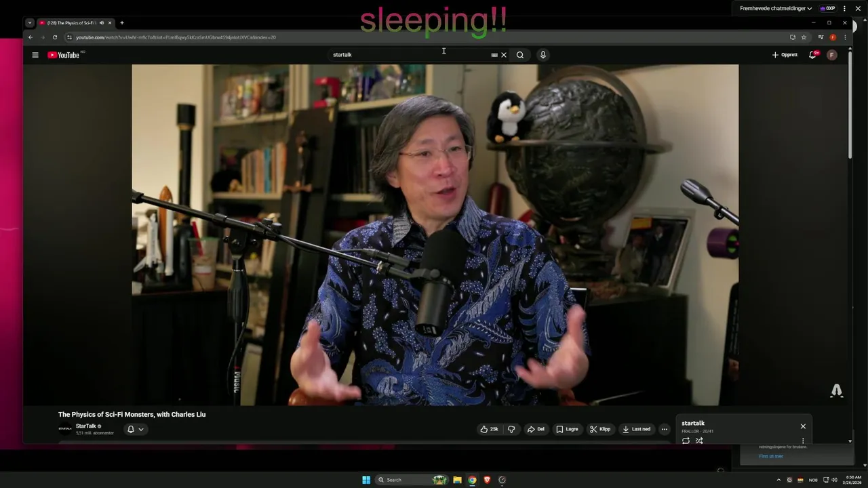Screen dimensions: 868x488
Task: Create a clip using Klipp
Action: pos(600,429)
